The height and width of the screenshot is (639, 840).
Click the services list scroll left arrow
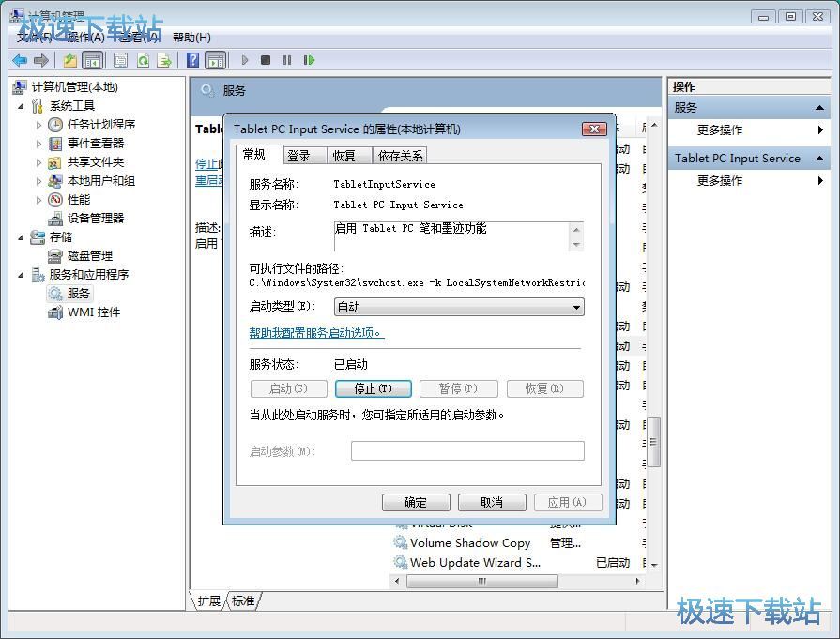[397, 581]
